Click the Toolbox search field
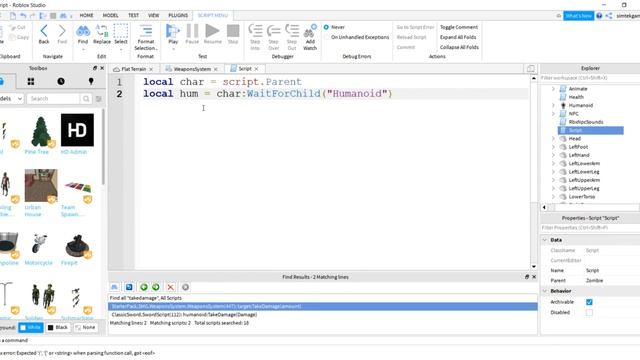Screen dimensions: 640x360 pos(53,99)
